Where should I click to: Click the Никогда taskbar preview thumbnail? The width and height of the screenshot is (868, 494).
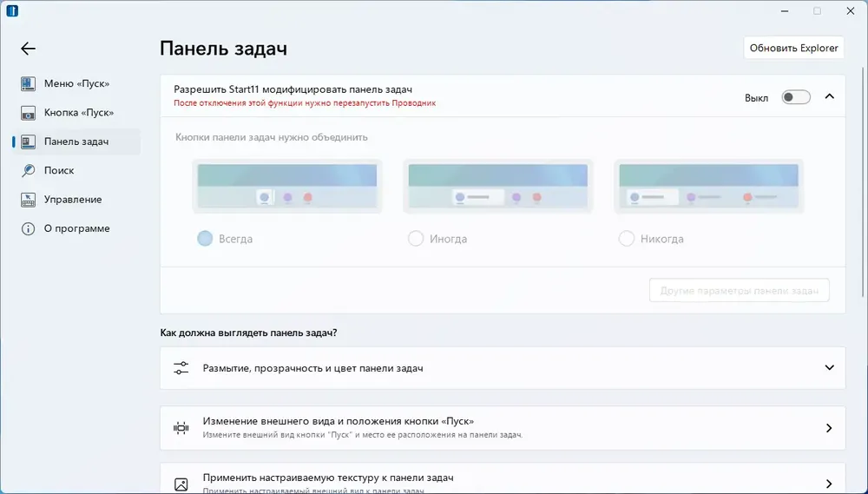[x=708, y=186]
